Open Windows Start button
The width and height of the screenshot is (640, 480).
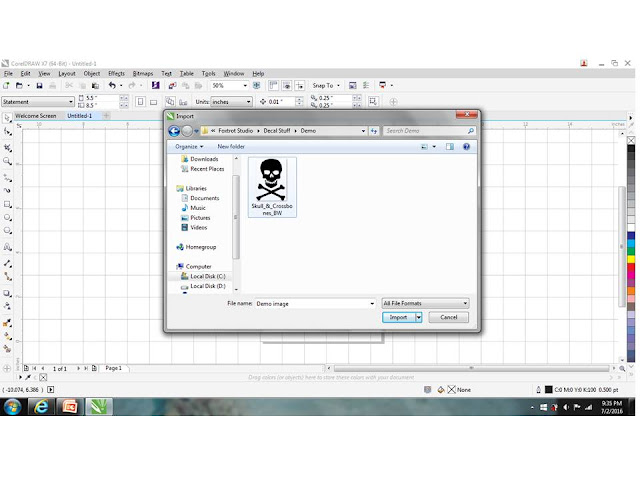13,407
